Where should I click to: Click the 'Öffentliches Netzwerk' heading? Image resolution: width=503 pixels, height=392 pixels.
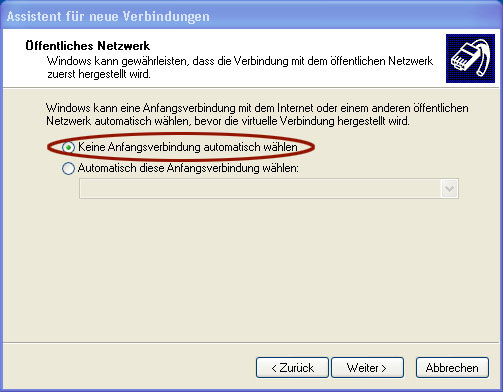pos(88,46)
